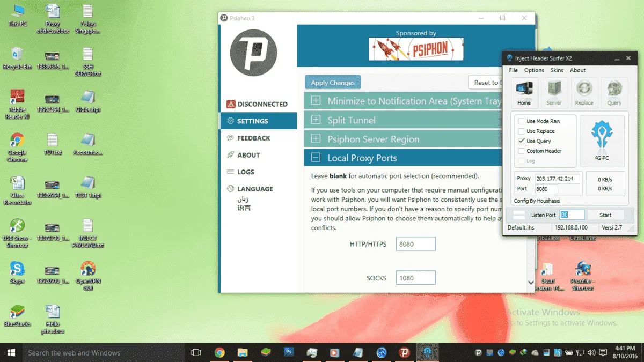
Task: Open File Explorer from the taskbar
Action: (x=243, y=352)
